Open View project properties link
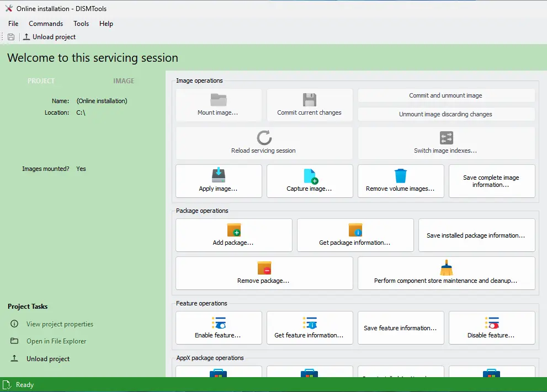The width and height of the screenshot is (547, 392). 60,324
